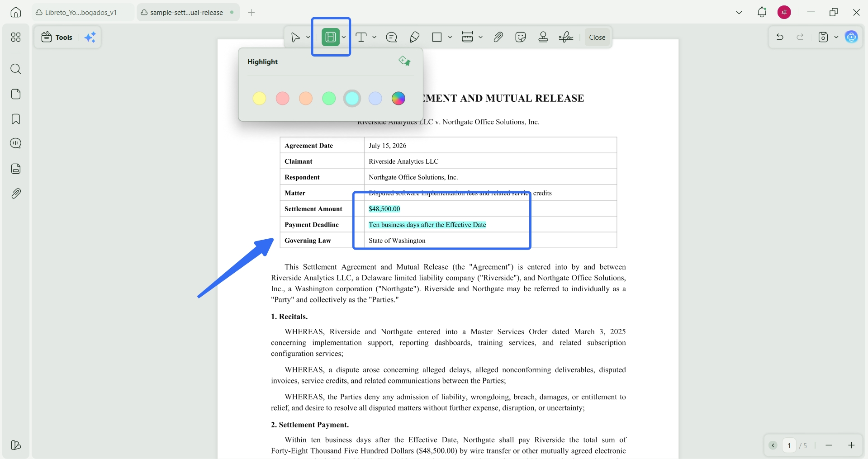This screenshot has width=868, height=459.
Task: Pick the green highlight color
Action: 329,98
